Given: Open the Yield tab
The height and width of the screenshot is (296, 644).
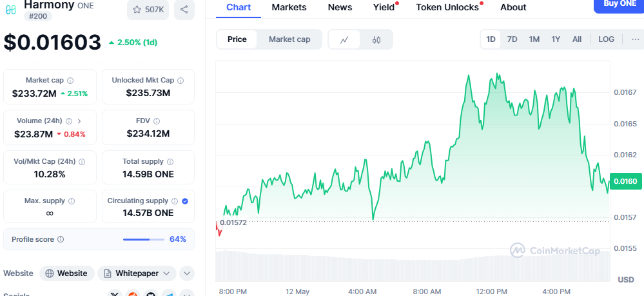Looking at the screenshot, I should click(384, 7).
